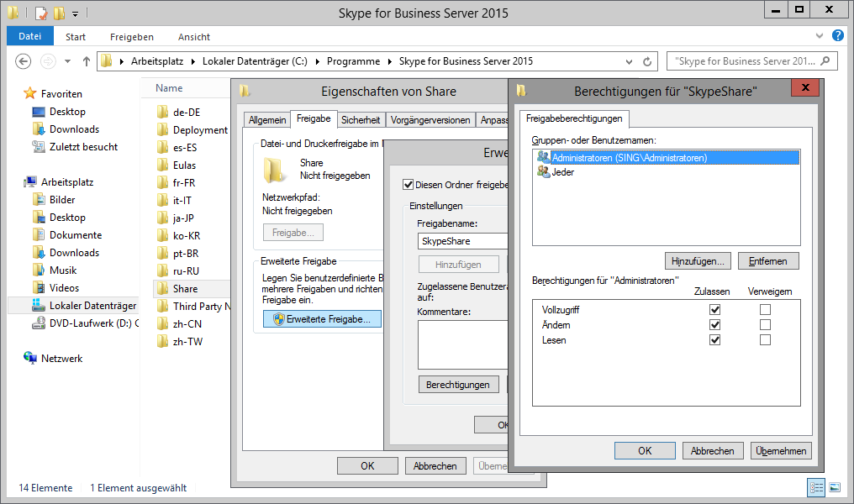Click Entfernen button
This screenshot has height=504, width=854.
tap(768, 261)
